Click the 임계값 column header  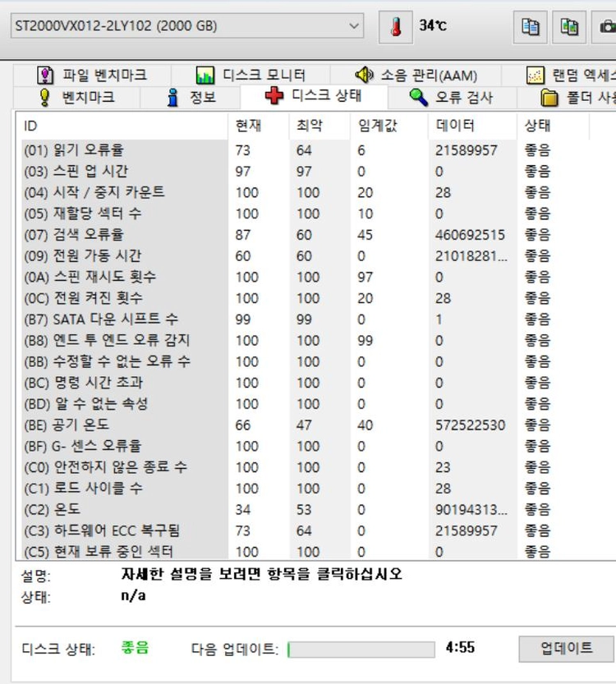[389, 126]
